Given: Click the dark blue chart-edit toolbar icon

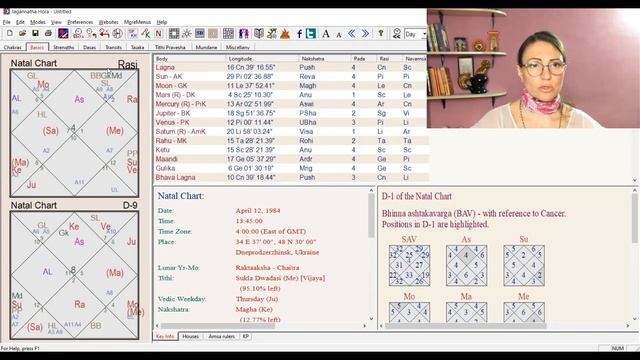Looking at the screenshot, I should click(63, 34).
